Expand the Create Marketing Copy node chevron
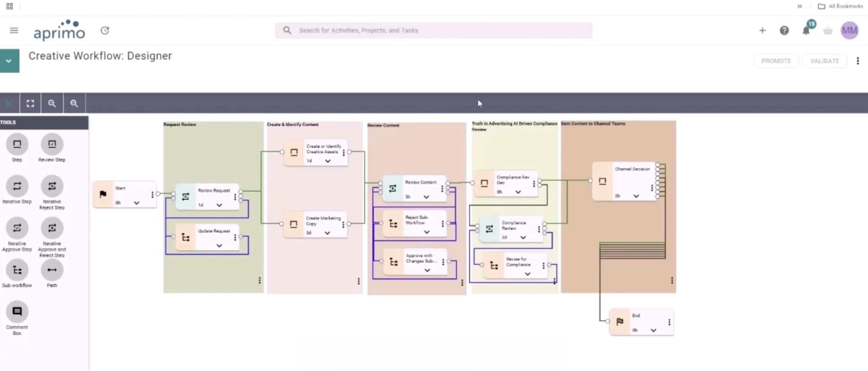 327,233
